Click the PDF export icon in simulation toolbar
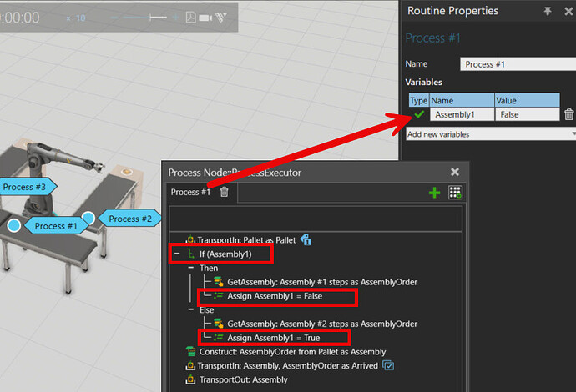The image size is (576, 392). pos(190,17)
